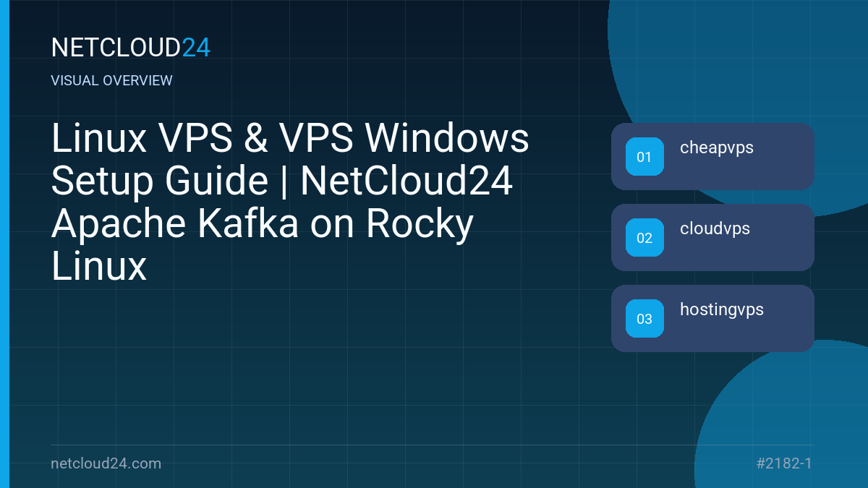Open the hostingvps card
The image size is (868, 488).
(712, 318)
